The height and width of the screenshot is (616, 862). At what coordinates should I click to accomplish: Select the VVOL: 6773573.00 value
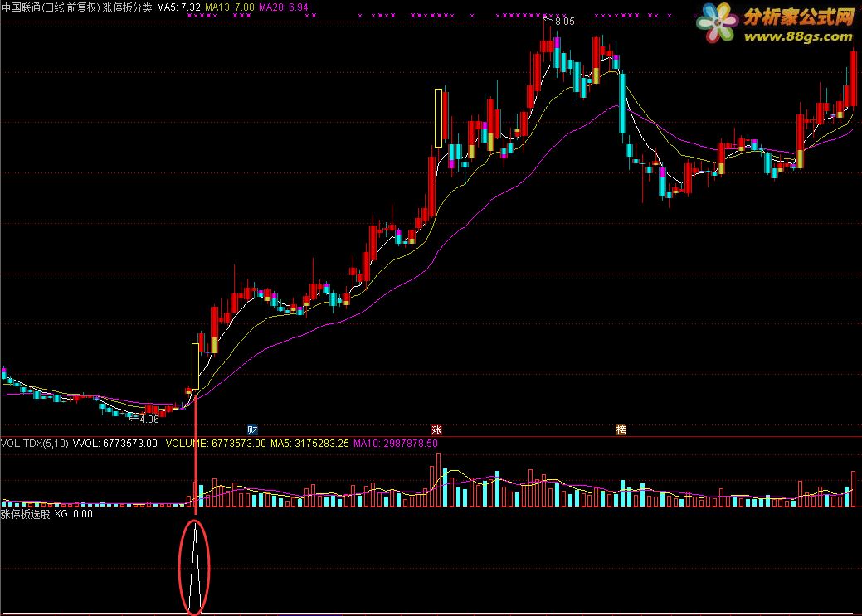click(115, 444)
